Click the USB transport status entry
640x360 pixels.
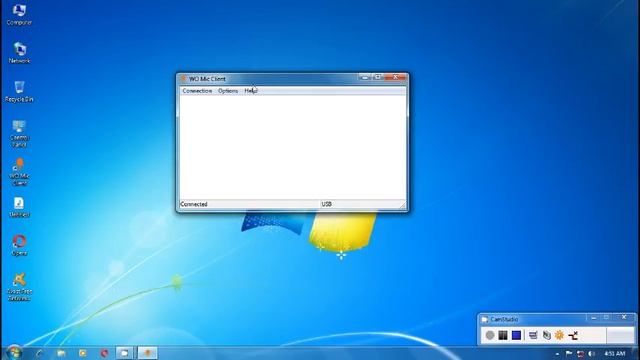point(326,204)
